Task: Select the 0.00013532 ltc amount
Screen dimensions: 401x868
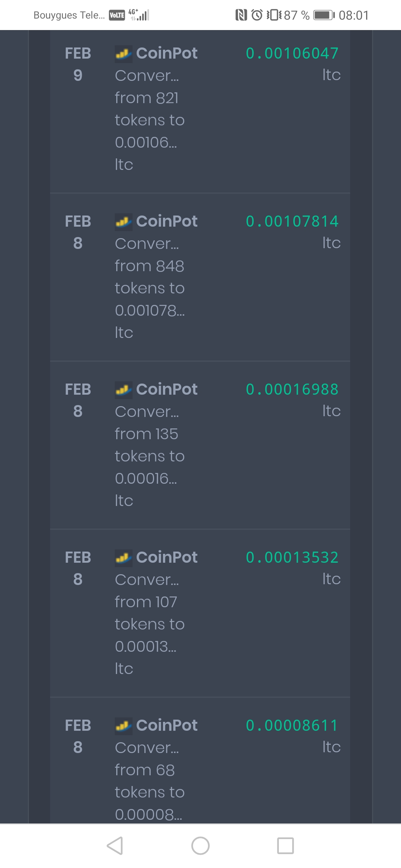Action: tap(293, 568)
